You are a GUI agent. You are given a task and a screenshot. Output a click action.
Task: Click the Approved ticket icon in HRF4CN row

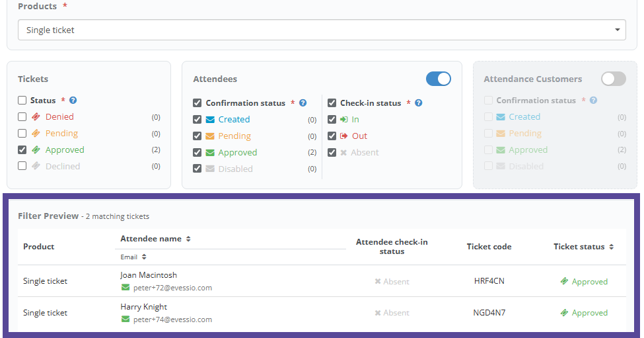pyautogui.click(x=564, y=281)
